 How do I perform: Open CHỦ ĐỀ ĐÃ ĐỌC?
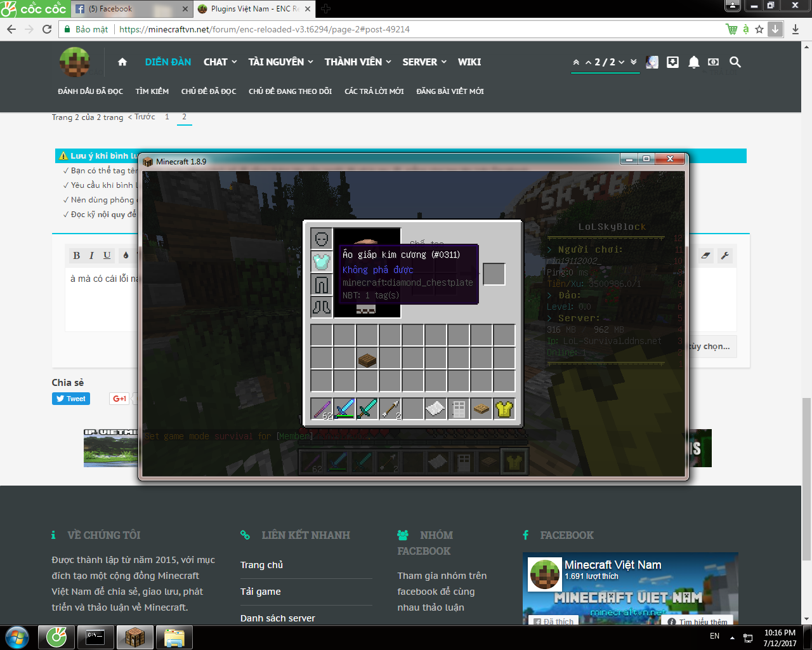(209, 91)
